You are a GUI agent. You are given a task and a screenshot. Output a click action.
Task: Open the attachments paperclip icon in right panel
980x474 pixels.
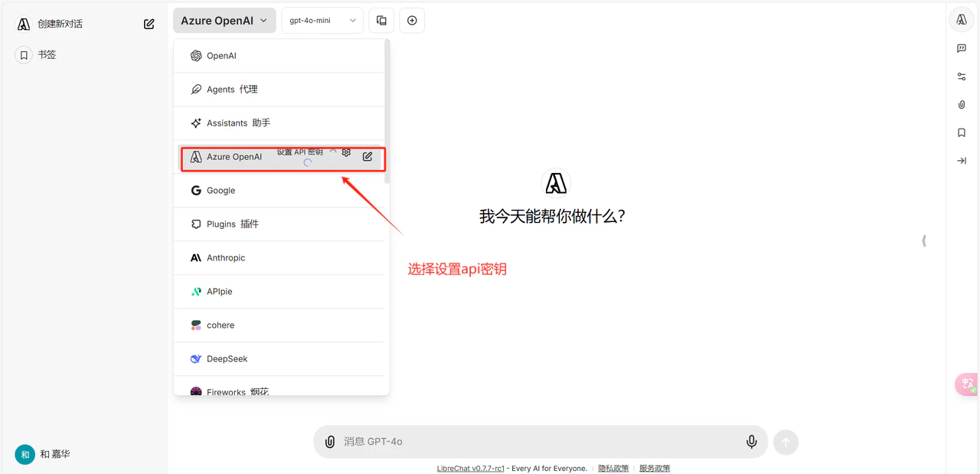point(962,105)
